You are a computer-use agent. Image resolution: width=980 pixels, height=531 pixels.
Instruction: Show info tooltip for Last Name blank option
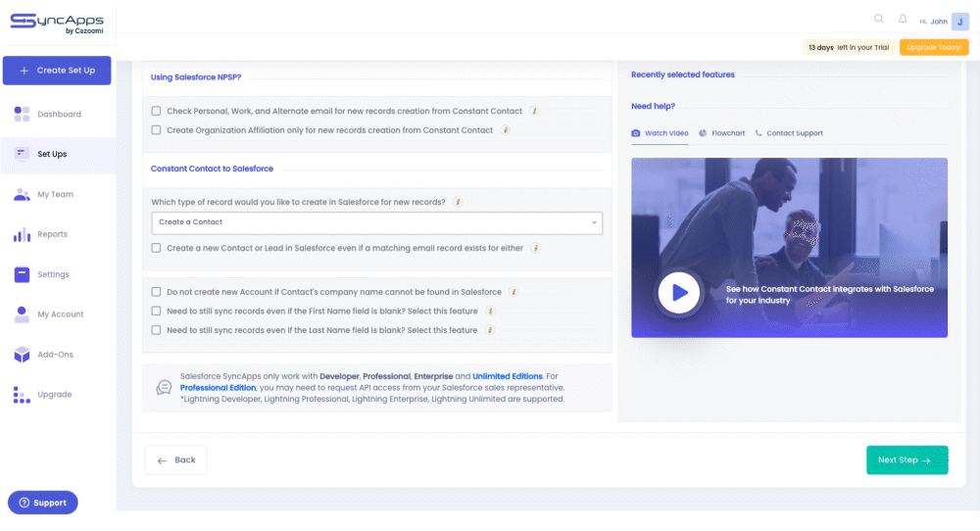pos(490,330)
